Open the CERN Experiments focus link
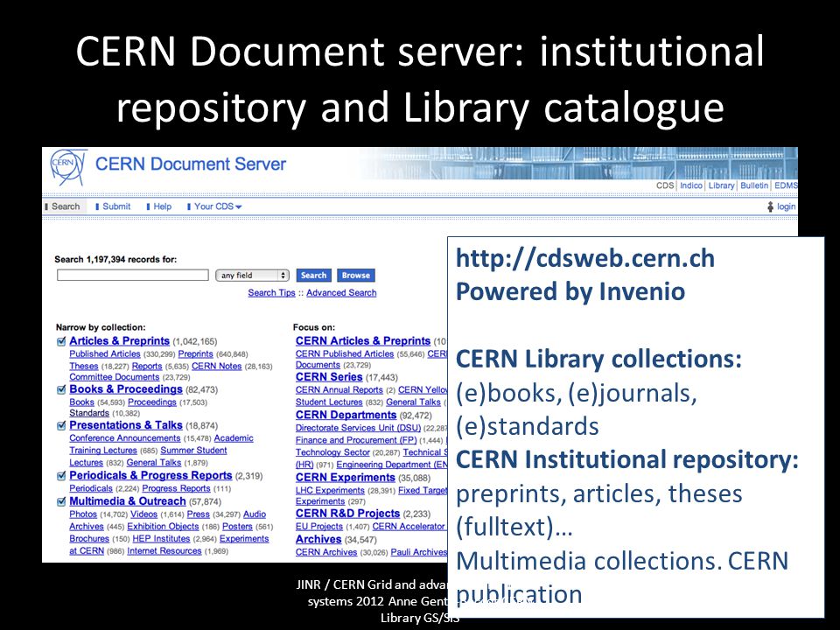 pos(345,478)
